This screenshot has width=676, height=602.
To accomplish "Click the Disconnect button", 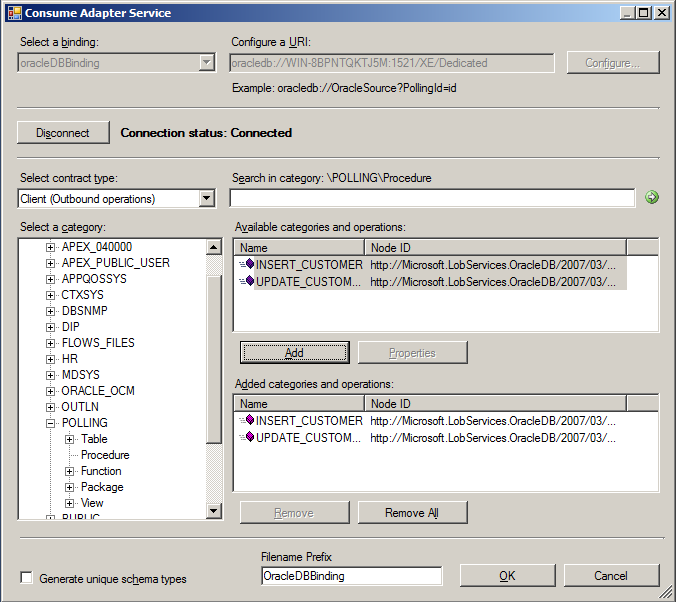I will (63, 133).
